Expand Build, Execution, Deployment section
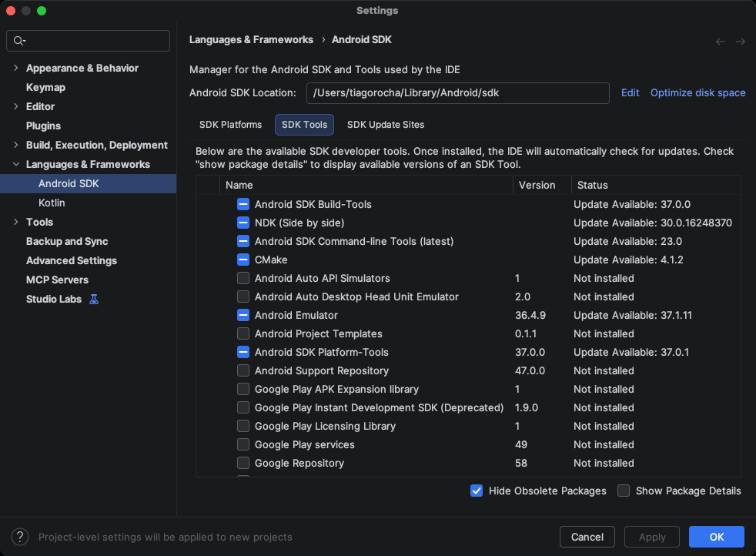756x556 pixels. point(16,145)
